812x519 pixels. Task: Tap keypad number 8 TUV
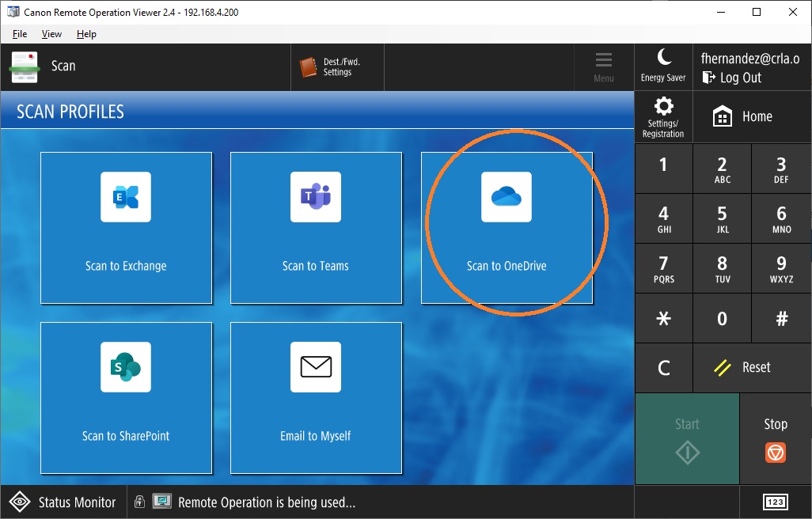(x=722, y=268)
